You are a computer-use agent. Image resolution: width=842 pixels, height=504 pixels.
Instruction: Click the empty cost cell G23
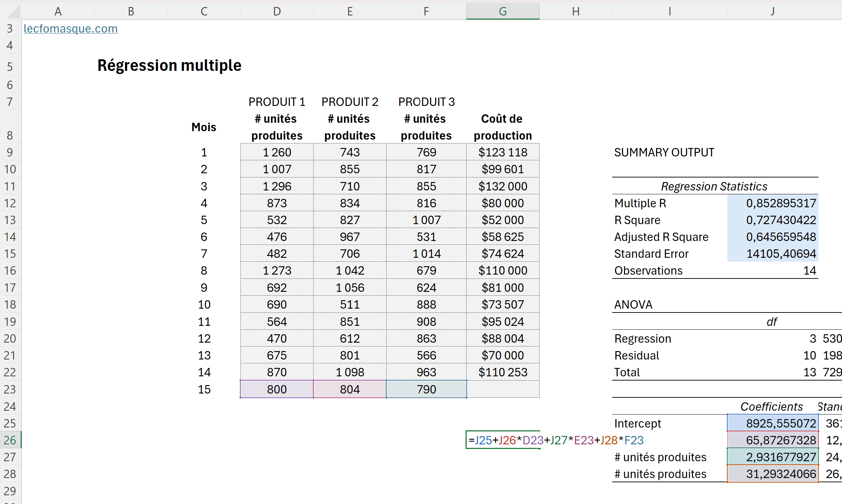pos(502,389)
